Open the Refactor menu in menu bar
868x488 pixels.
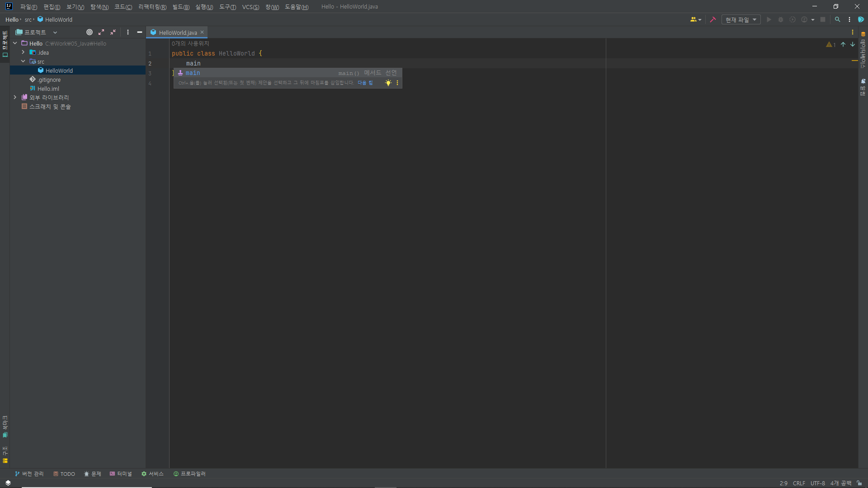pyautogui.click(x=152, y=7)
